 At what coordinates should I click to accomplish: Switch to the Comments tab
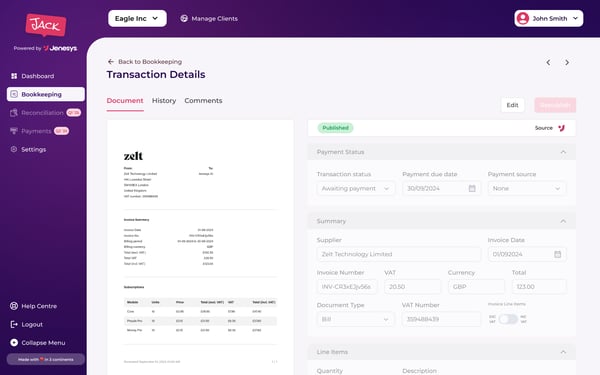pos(203,101)
